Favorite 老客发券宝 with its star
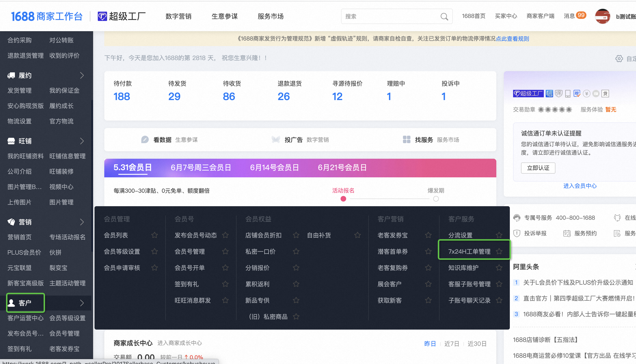The width and height of the screenshot is (636, 364). pyautogui.click(x=428, y=235)
